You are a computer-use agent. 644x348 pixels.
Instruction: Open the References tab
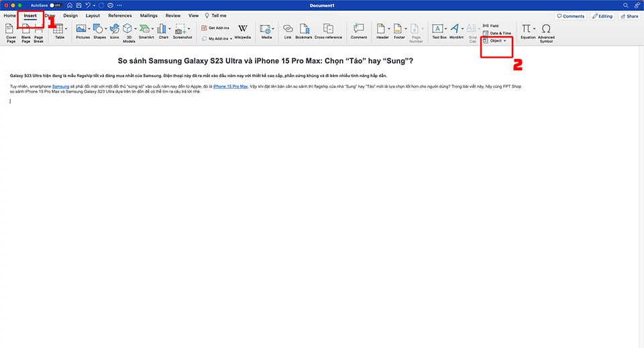tap(120, 15)
